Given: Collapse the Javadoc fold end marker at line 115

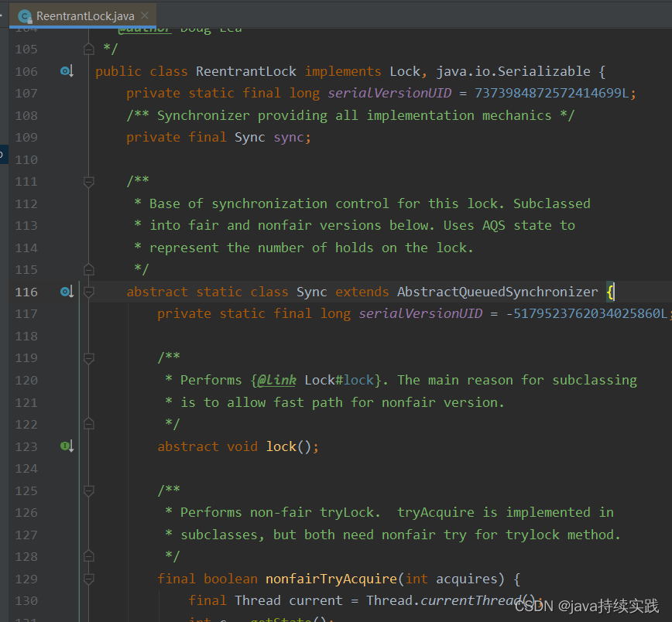Looking at the screenshot, I should point(89,270).
